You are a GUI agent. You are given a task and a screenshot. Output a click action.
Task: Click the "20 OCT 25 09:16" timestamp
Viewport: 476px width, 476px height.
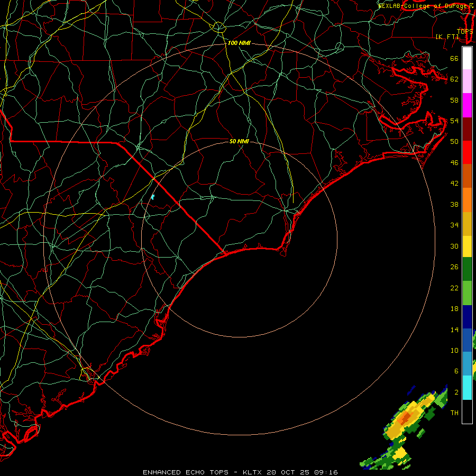[x=302, y=472]
